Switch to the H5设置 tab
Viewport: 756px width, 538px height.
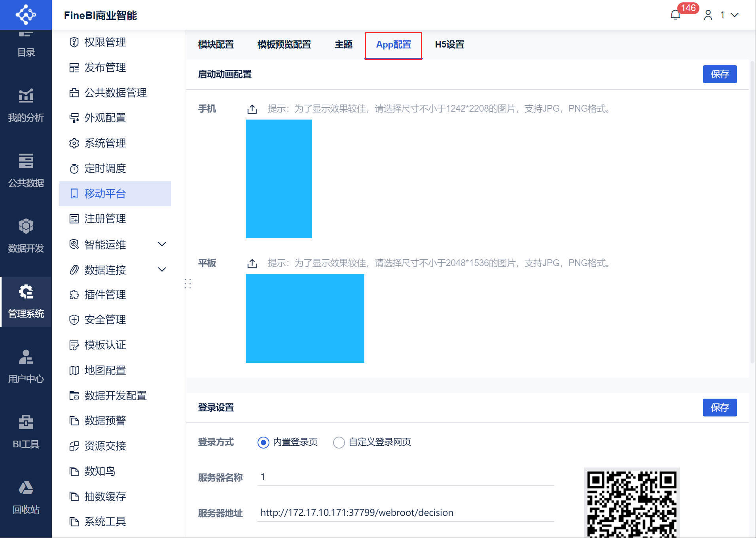point(449,45)
